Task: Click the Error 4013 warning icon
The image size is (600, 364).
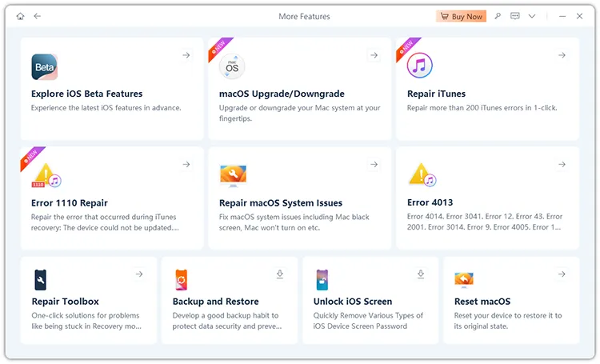Action: (422, 175)
